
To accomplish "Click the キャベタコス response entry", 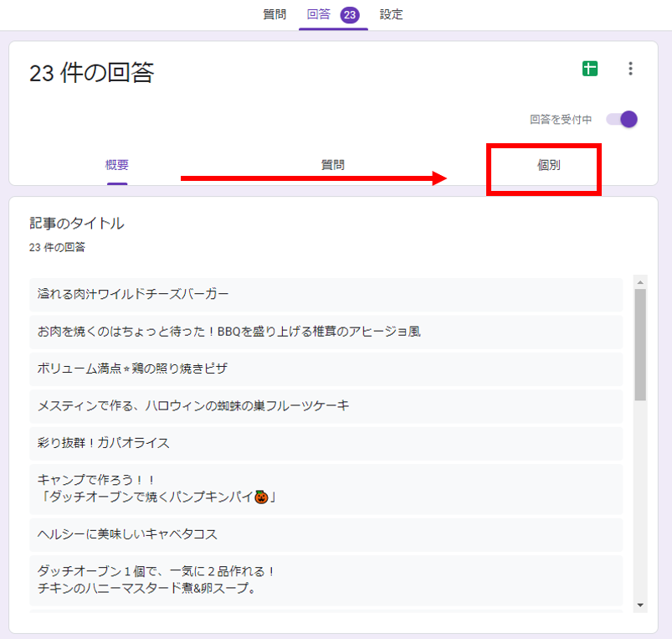I will click(x=326, y=533).
